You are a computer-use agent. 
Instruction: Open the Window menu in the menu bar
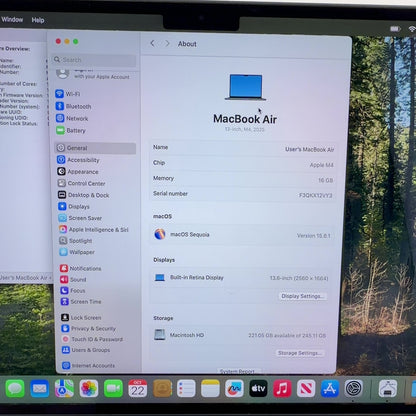(x=12, y=20)
